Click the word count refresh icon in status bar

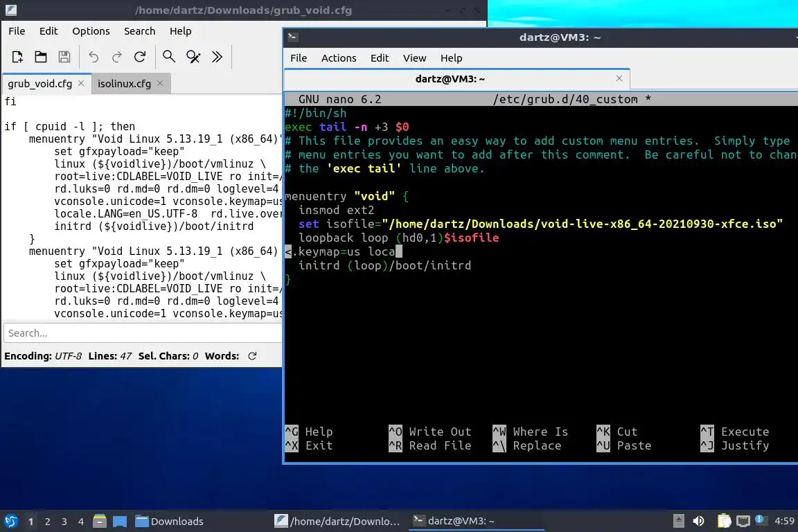click(252, 356)
